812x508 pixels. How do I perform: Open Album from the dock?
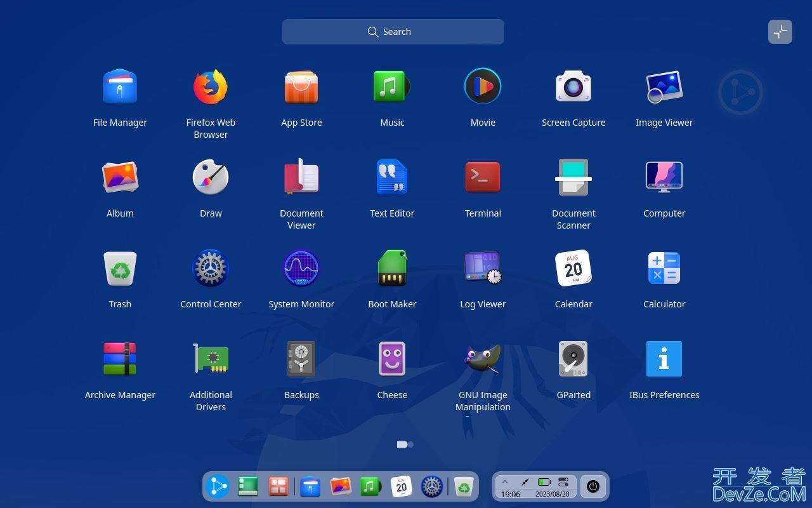click(x=341, y=487)
